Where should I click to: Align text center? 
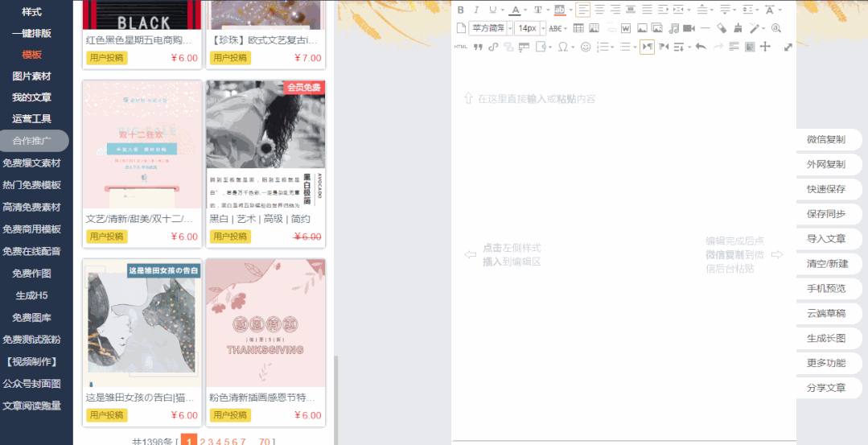(x=599, y=10)
